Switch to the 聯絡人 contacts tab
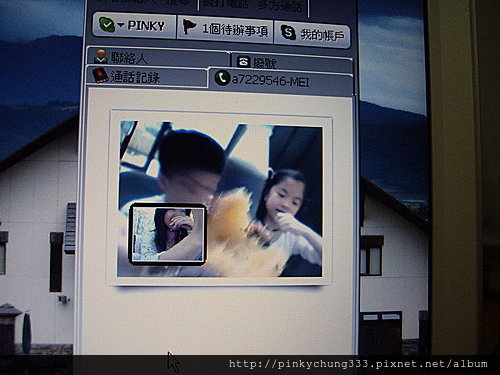 tap(158, 57)
